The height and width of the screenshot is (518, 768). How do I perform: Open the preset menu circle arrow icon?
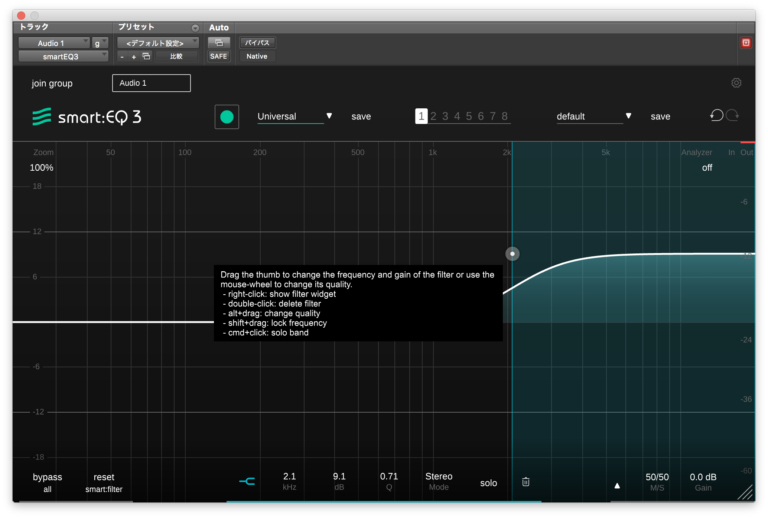pos(195,28)
